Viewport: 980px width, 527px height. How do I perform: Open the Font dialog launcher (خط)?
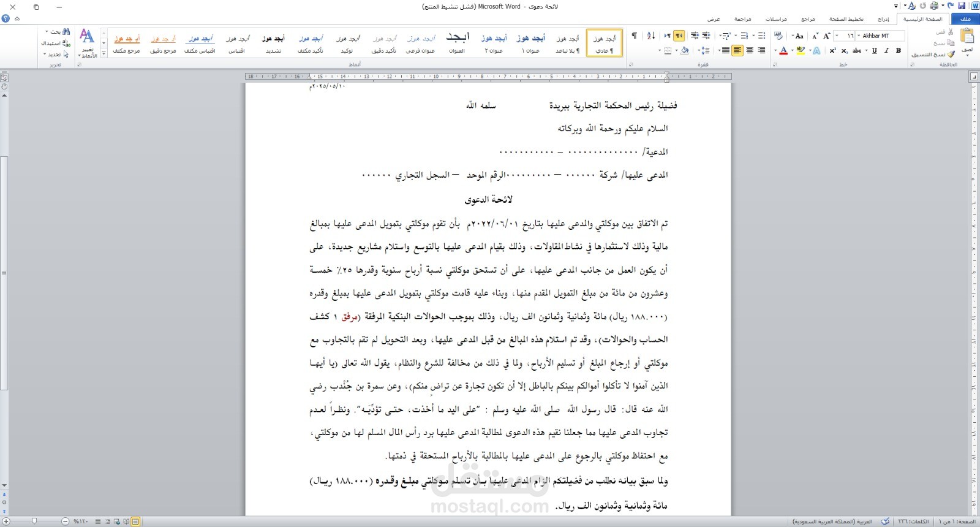point(775,64)
